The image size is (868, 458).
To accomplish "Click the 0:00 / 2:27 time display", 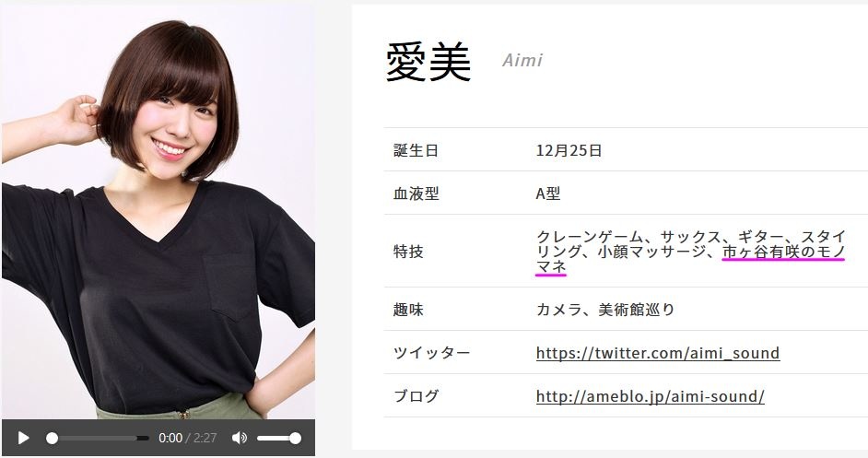I will pos(187,438).
